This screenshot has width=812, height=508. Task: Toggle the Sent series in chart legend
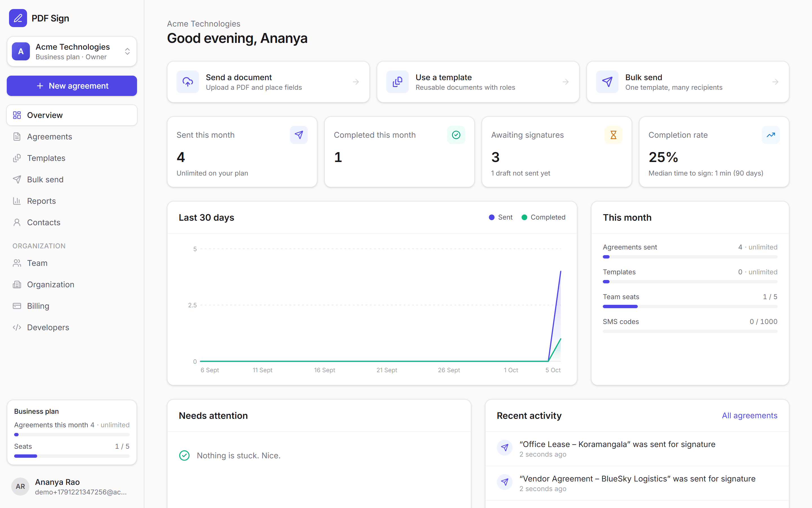click(x=501, y=217)
